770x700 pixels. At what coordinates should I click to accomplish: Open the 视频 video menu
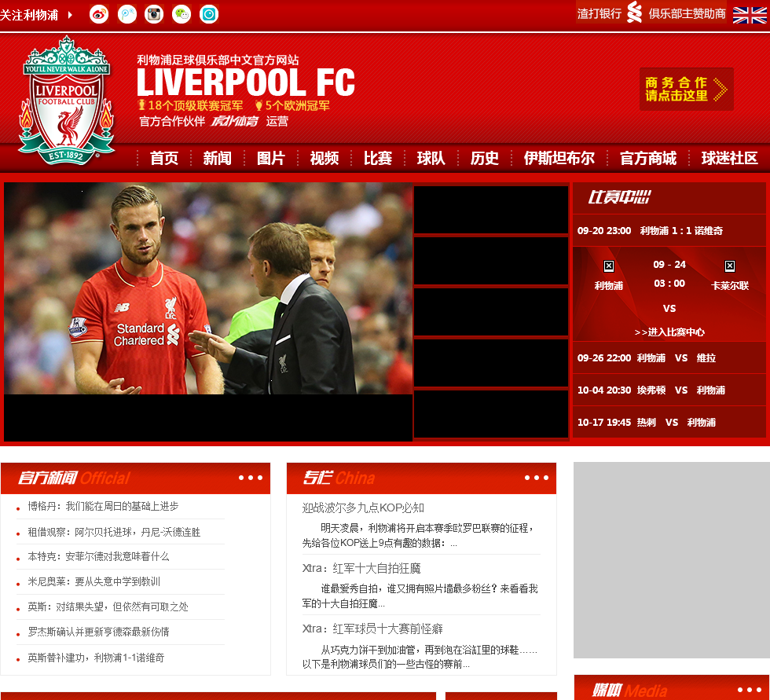(x=324, y=158)
